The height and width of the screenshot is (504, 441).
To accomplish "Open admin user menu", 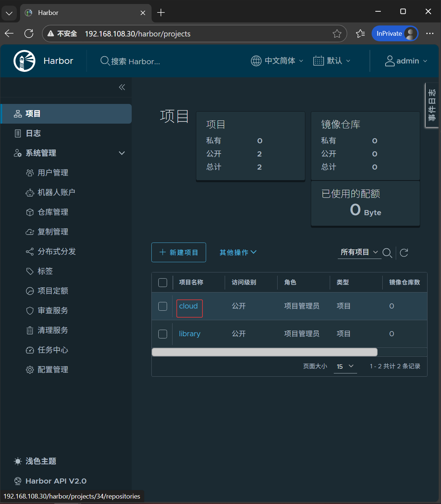I will point(406,61).
